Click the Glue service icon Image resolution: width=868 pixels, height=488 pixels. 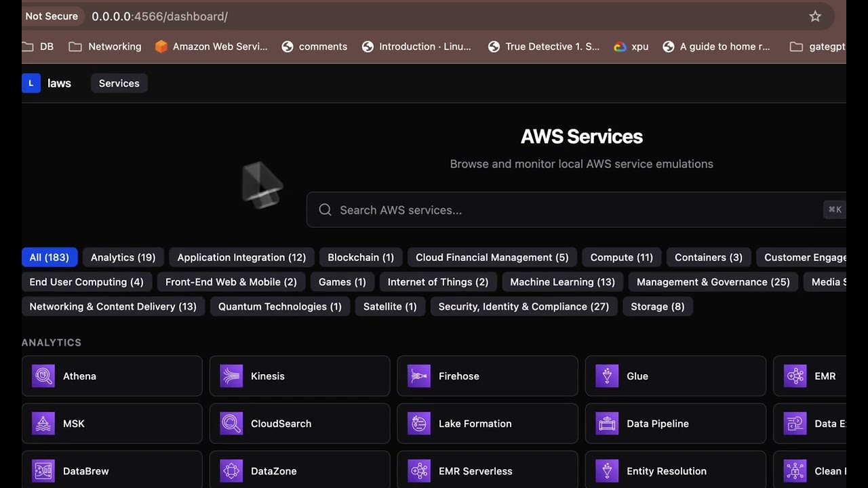(x=607, y=376)
